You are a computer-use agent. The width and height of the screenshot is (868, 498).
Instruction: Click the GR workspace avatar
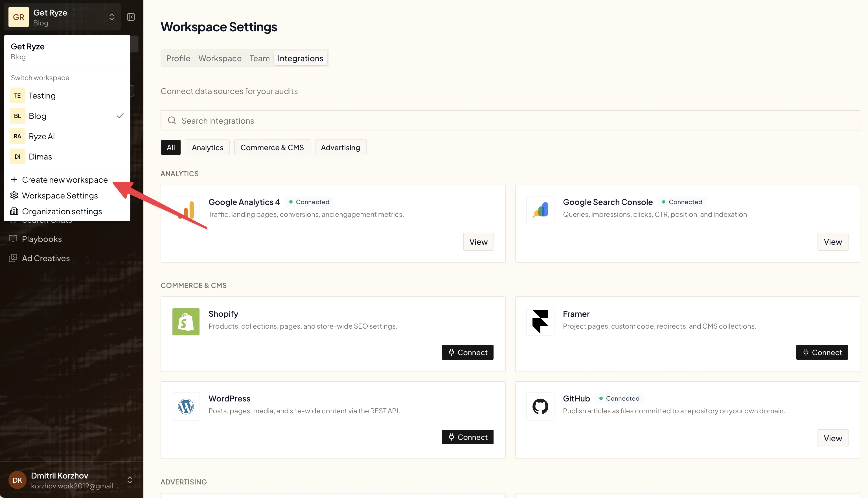tap(18, 17)
